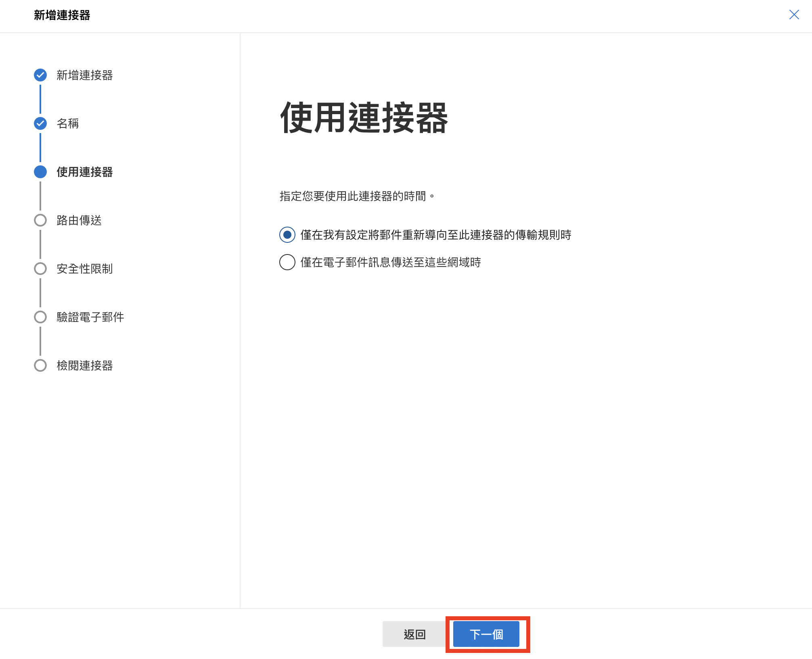Go to the 新增連接器 step label in sidebar
This screenshot has width=812, height=659.
[85, 75]
